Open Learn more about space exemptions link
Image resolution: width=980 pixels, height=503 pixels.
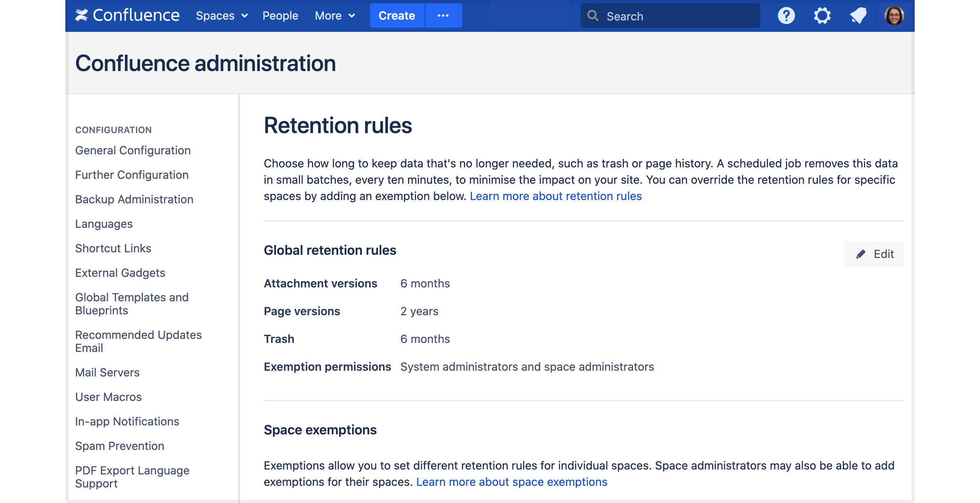coord(512,482)
